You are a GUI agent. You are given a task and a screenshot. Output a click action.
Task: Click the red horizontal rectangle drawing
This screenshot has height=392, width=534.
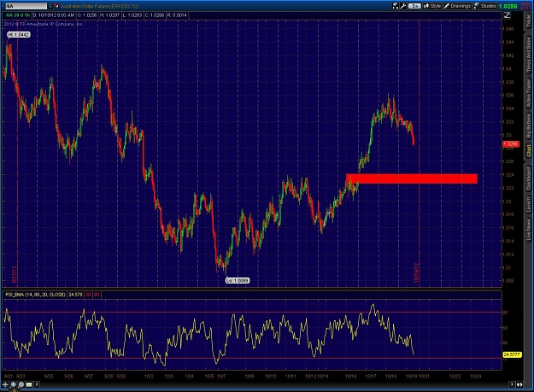click(x=412, y=178)
